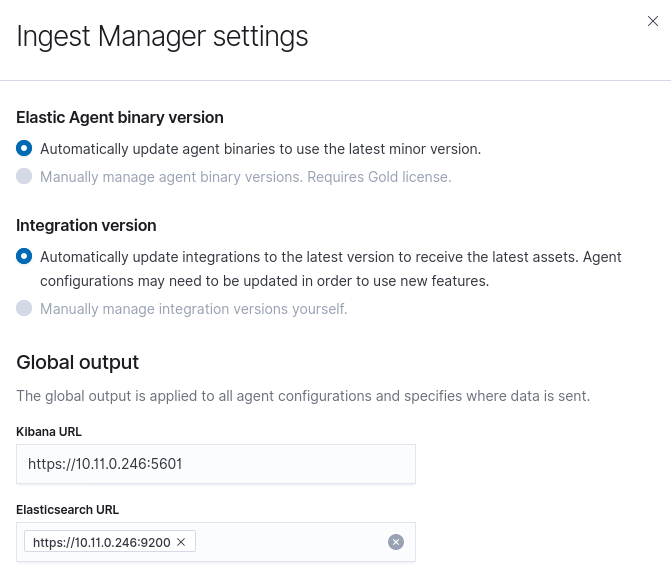Viewport: 671px width, 575px height.
Task: Click the global output description text
Action: click(x=303, y=396)
